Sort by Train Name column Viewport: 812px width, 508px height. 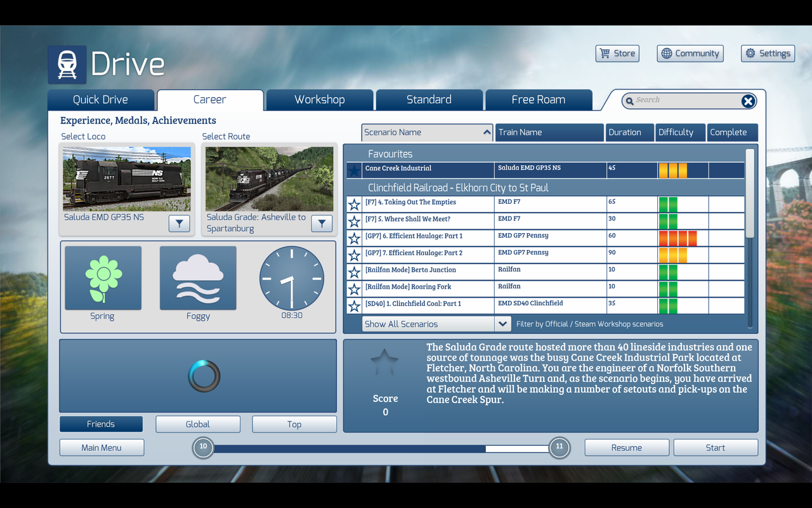pos(549,132)
